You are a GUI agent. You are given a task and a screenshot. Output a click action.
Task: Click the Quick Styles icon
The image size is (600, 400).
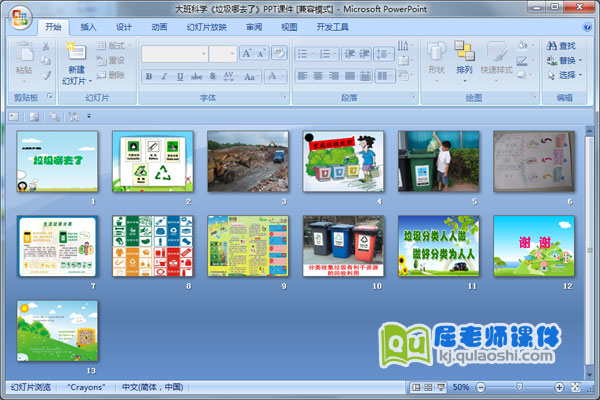[x=496, y=52]
